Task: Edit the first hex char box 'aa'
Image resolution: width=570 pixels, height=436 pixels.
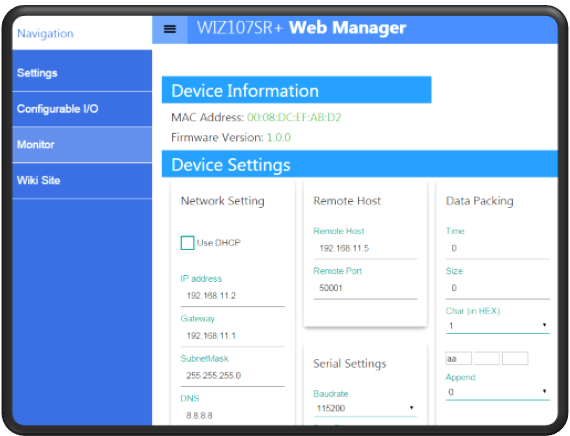Action: tap(458, 359)
